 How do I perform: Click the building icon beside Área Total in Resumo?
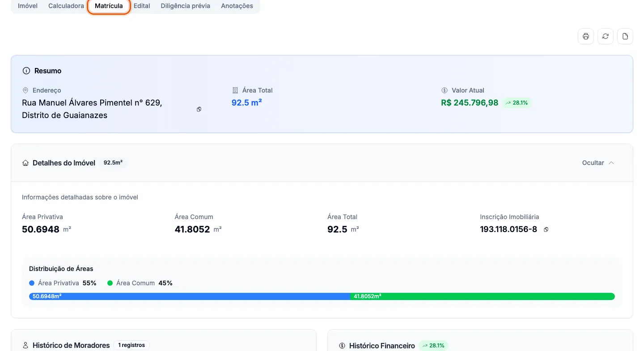tap(235, 90)
